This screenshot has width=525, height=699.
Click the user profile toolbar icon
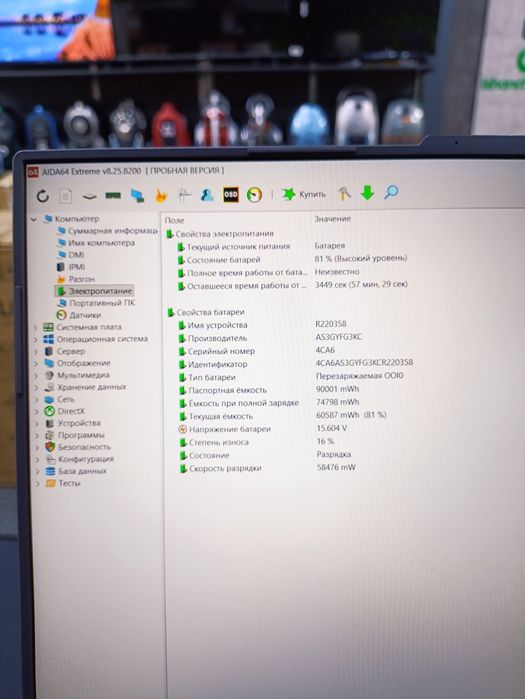[x=207, y=195]
